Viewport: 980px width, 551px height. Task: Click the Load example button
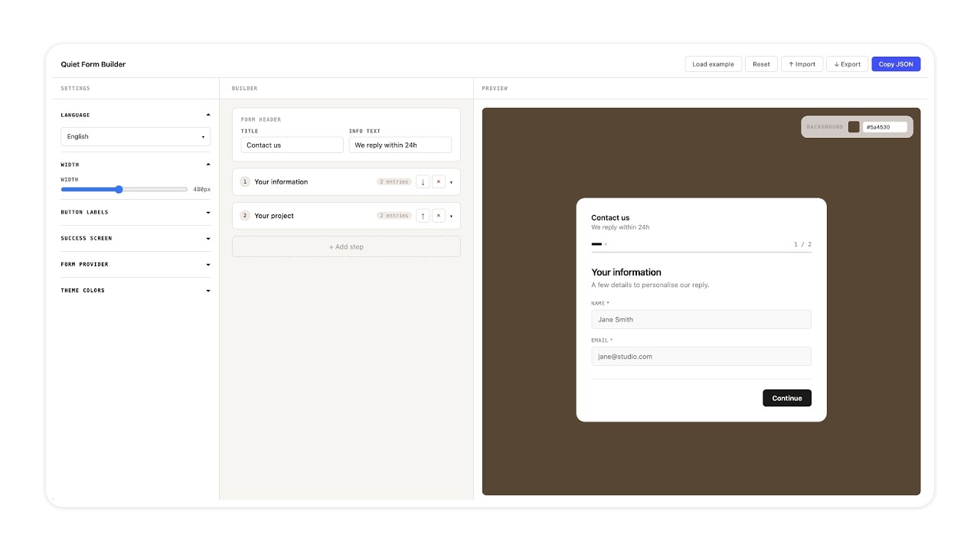tap(713, 64)
